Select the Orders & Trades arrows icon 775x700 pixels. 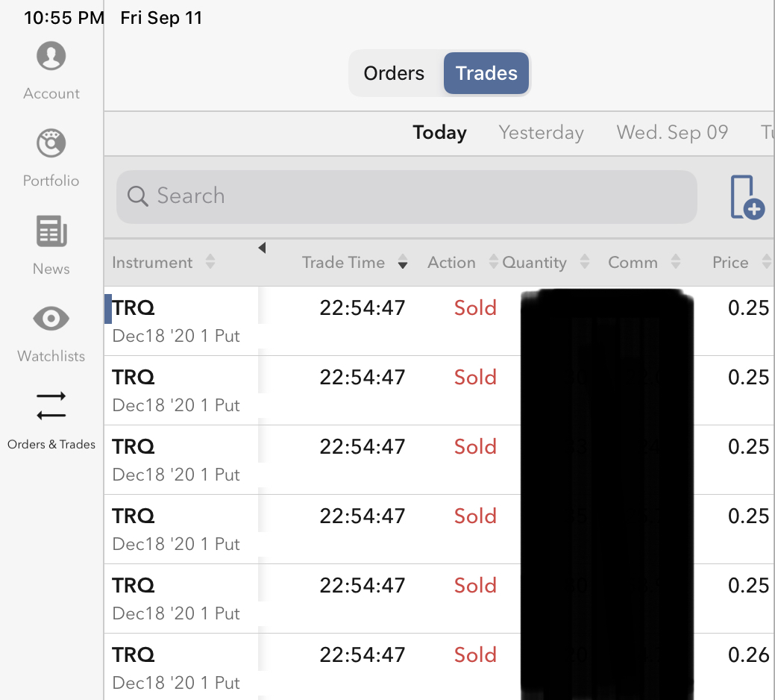tap(51, 405)
